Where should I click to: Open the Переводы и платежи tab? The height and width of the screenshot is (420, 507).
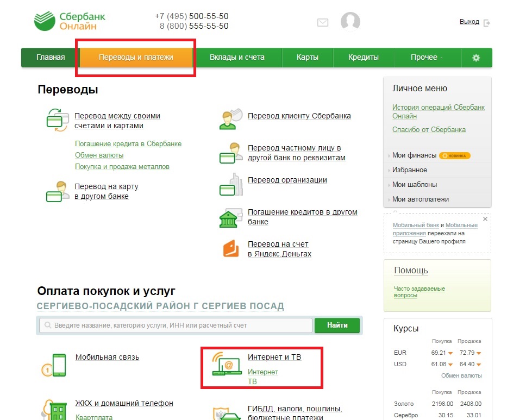point(136,57)
